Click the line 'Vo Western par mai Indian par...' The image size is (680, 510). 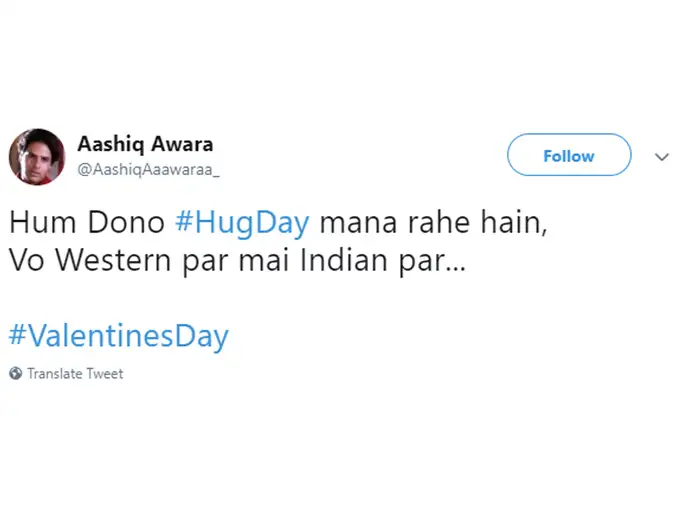[x=236, y=260]
